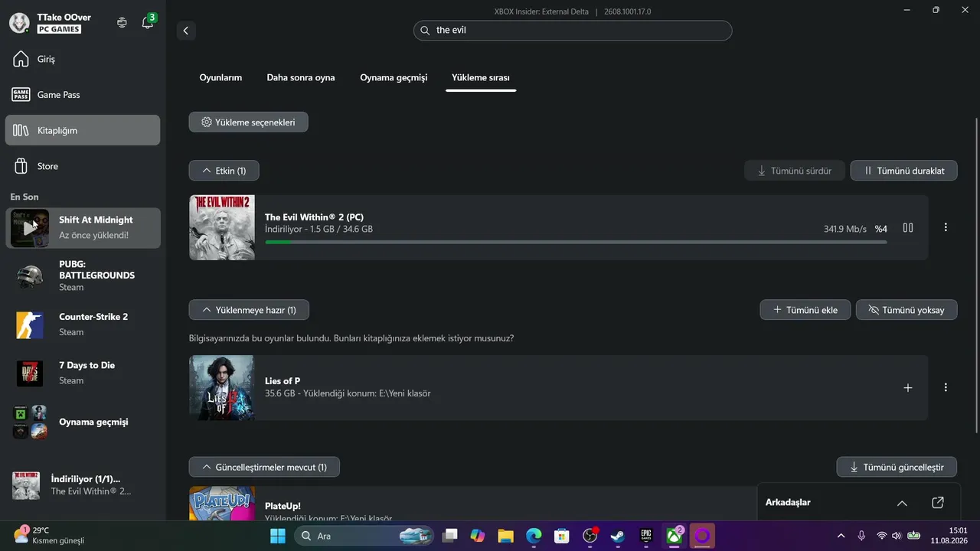Viewport: 980px width, 551px height.
Task: Open the notifications bell with badge 3
Action: [148, 23]
